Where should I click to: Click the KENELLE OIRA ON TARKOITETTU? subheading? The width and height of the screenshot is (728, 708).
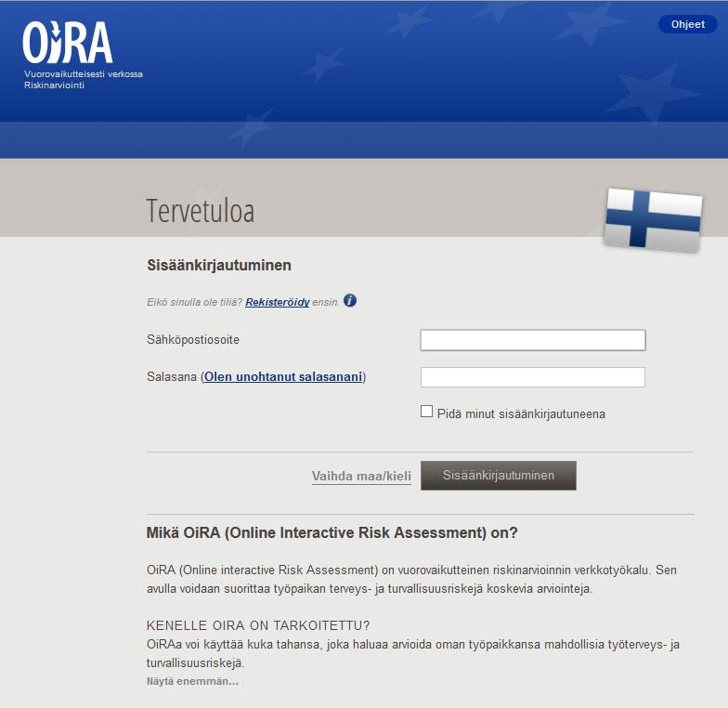point(258,626)
